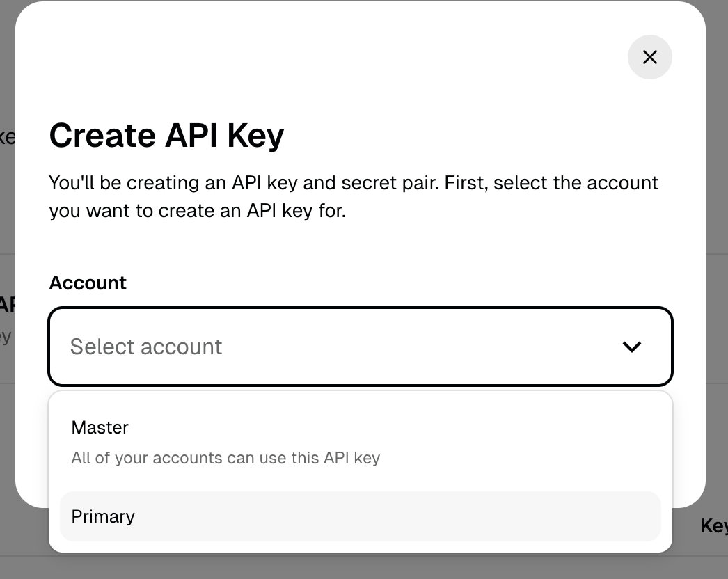Click the dialog description paragraph
This screenshot has width=728, height=579.
pyautogui.click(x=354, y=196)
